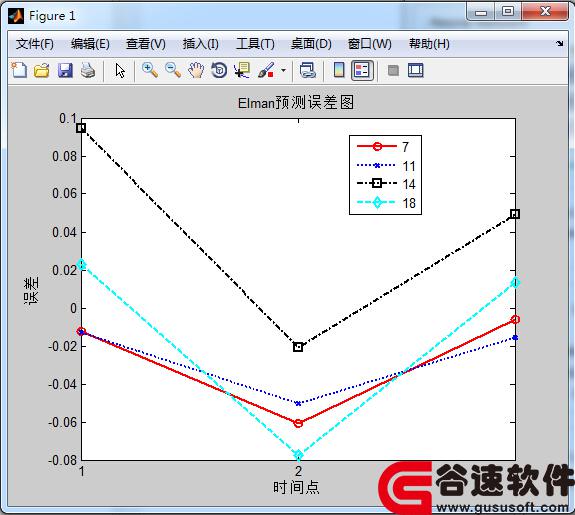
Task: Select the plot title Elman预测误差图
Action: [296, 102]
